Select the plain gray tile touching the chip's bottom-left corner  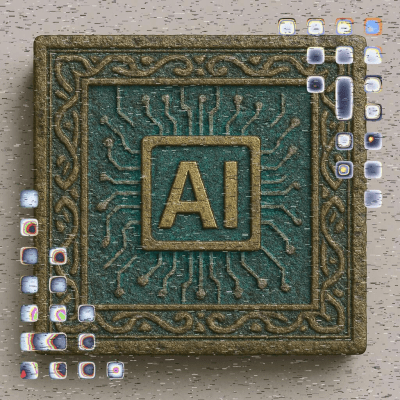(87, 313)
